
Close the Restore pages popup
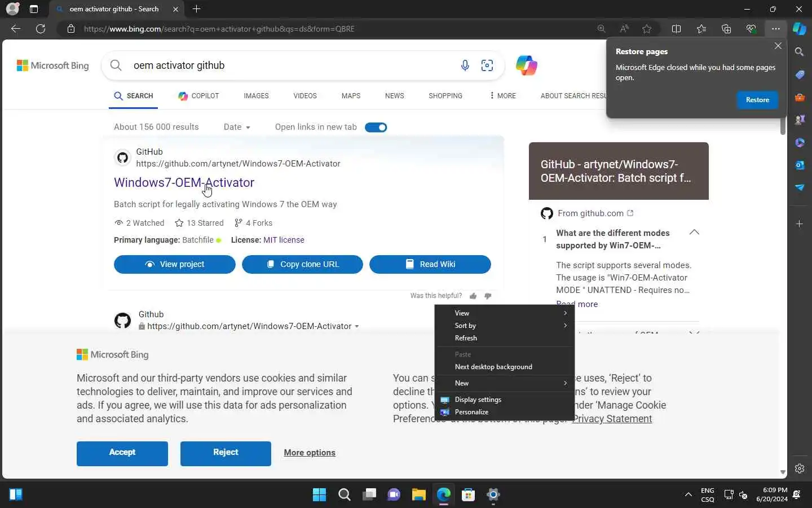[x=778, y=46]
